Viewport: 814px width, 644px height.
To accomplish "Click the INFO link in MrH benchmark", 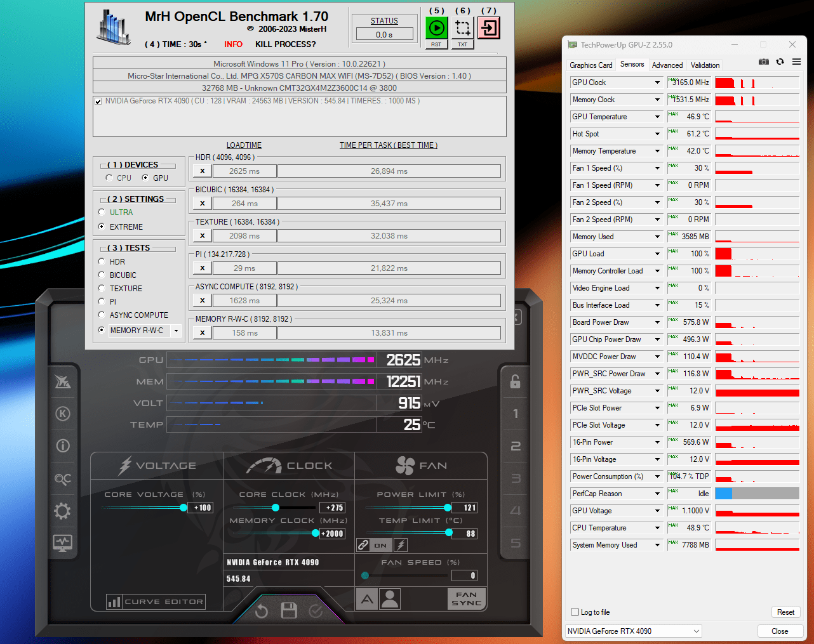I will (x=233, y=44).
